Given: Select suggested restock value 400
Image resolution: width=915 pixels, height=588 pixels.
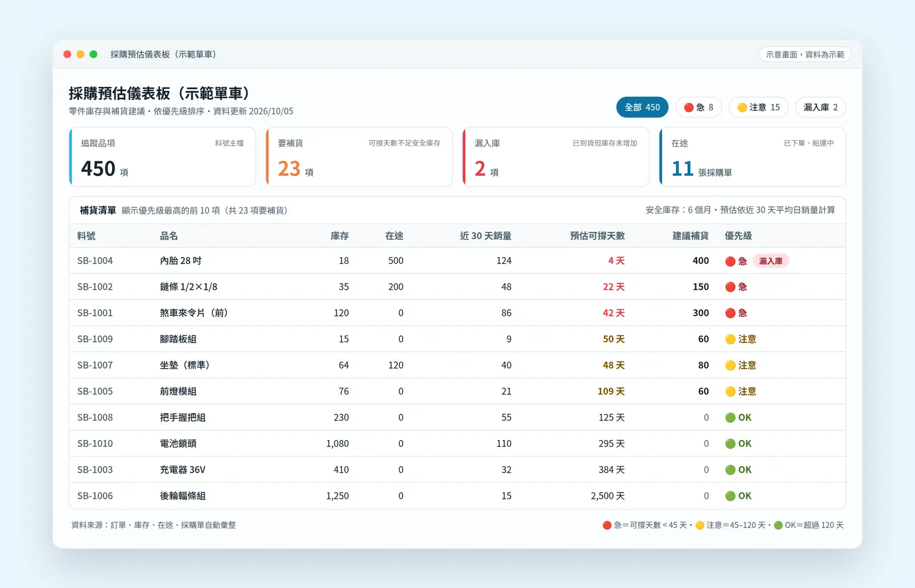Looking at the screenshot, I should click(701, 261).
